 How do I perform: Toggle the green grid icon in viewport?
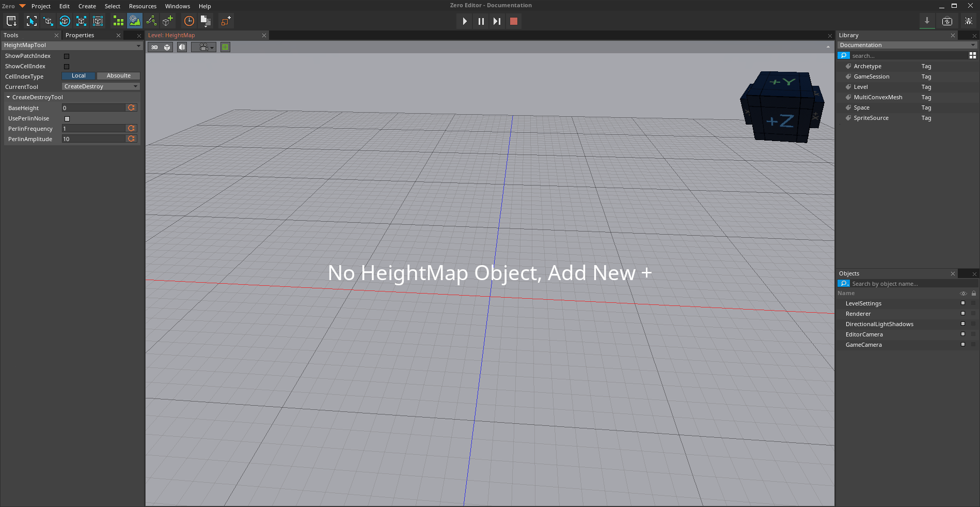pyautogui.click(x=225, y=47)
